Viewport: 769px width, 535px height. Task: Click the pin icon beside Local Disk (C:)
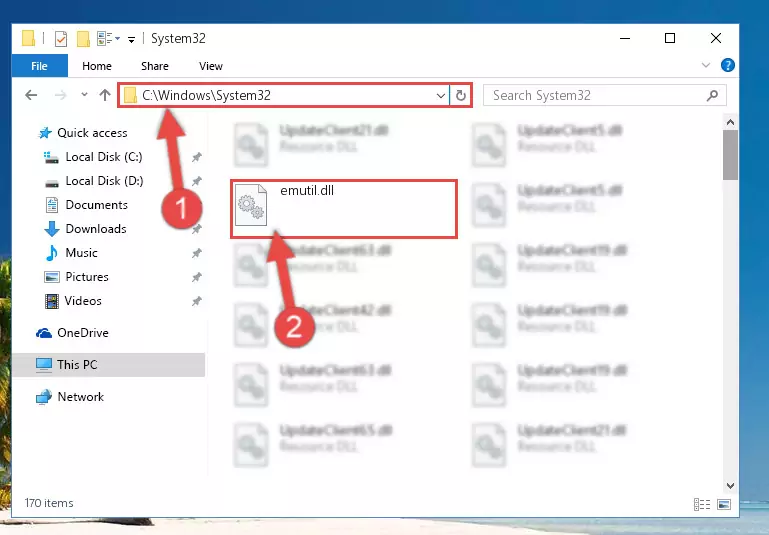coord(196,157)
